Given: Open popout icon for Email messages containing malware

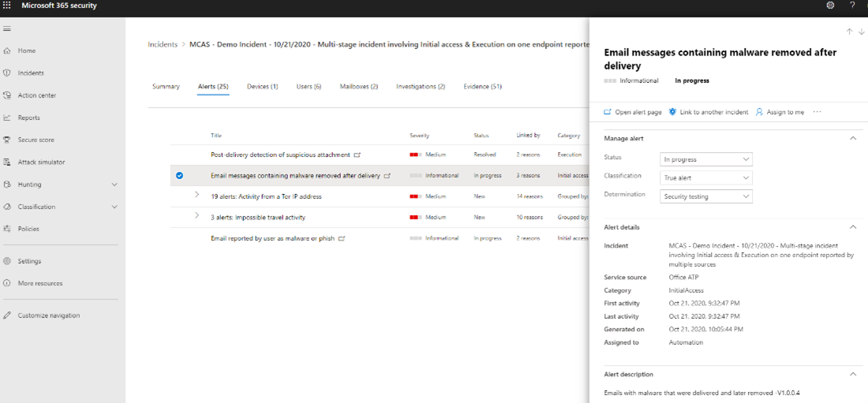Looking at the screenshot, I should [387, 176].
